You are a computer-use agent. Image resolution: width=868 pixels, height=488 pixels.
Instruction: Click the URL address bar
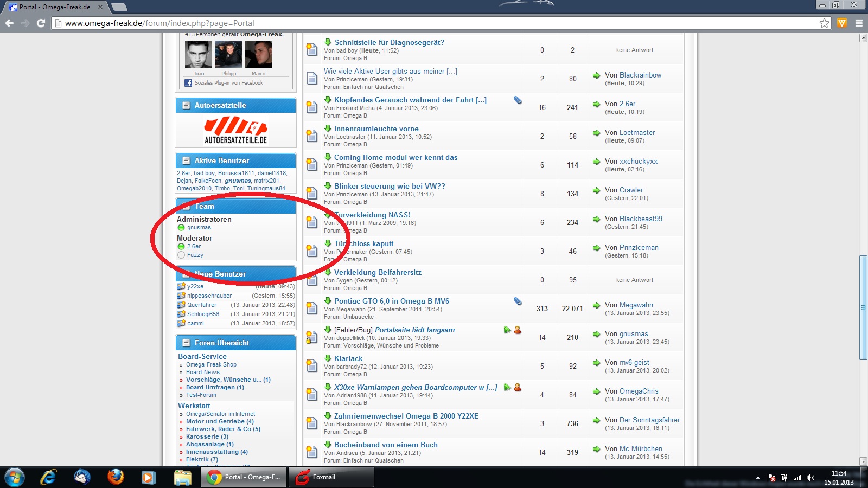coord(434,23)
